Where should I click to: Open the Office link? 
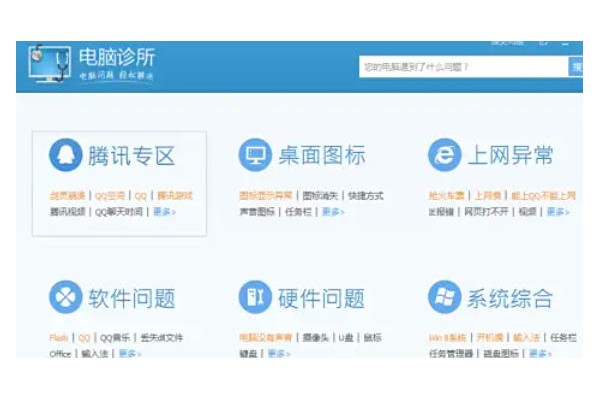pos(60,354)
